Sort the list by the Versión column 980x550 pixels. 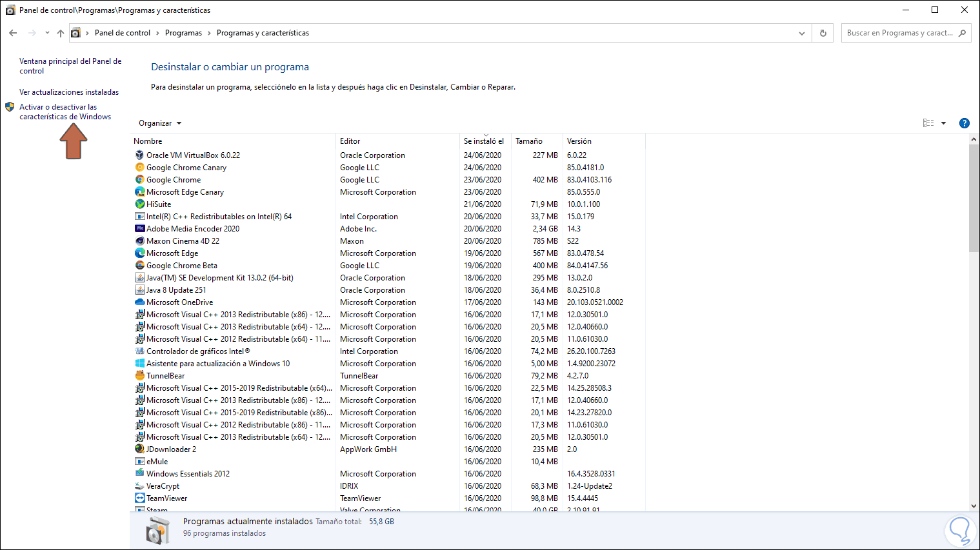[x=604, y=141]
